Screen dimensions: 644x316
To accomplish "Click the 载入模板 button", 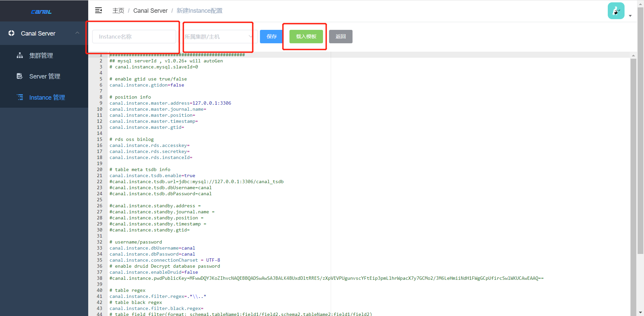I will tap(306, 37).
